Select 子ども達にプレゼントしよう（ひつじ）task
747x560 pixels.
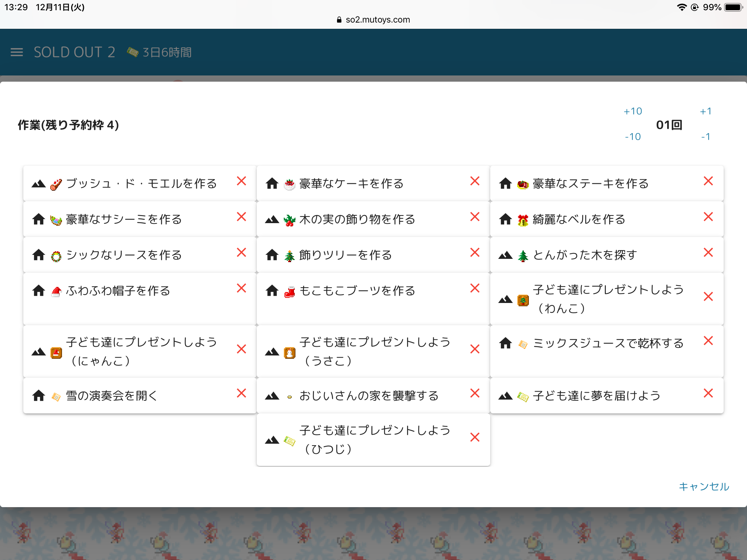[374, 439]
